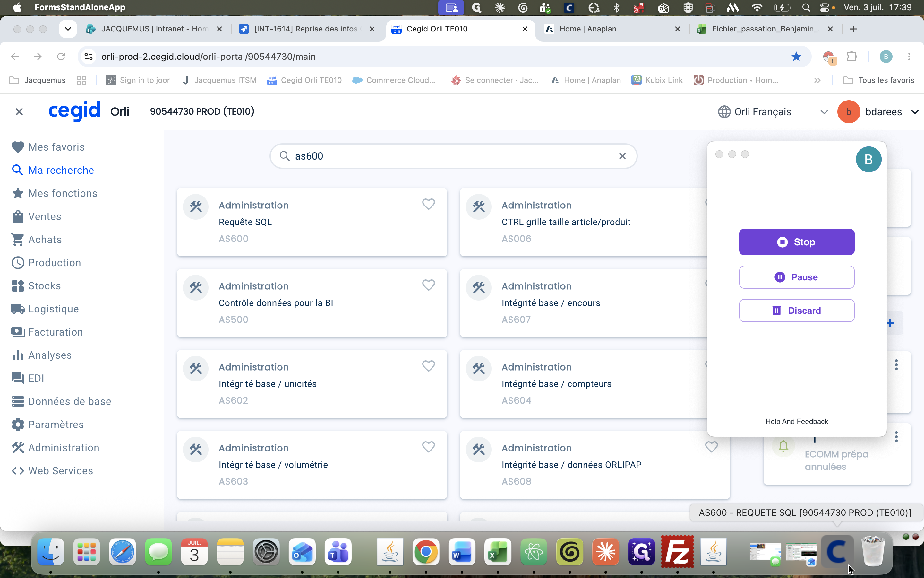Viewport: 924px width, 578px height.
Task: Open the Achats cart module
Action: pyautogui.click(x=37, y=240)
